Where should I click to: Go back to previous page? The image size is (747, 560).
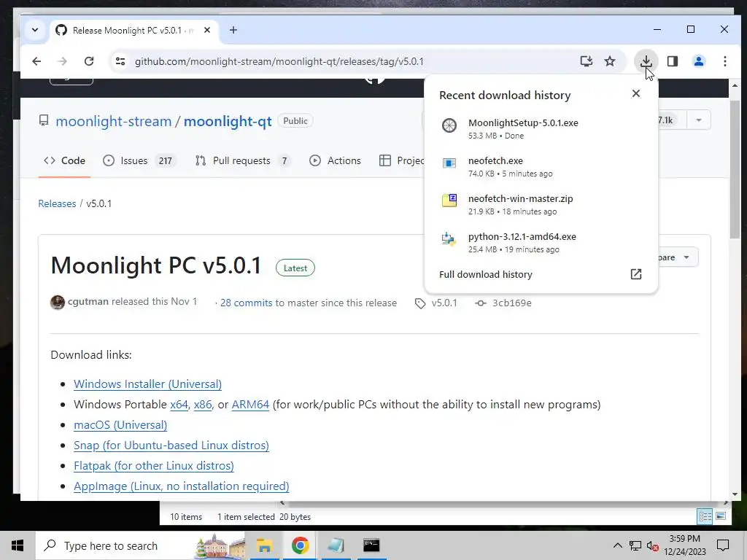(x=36, y=61)
